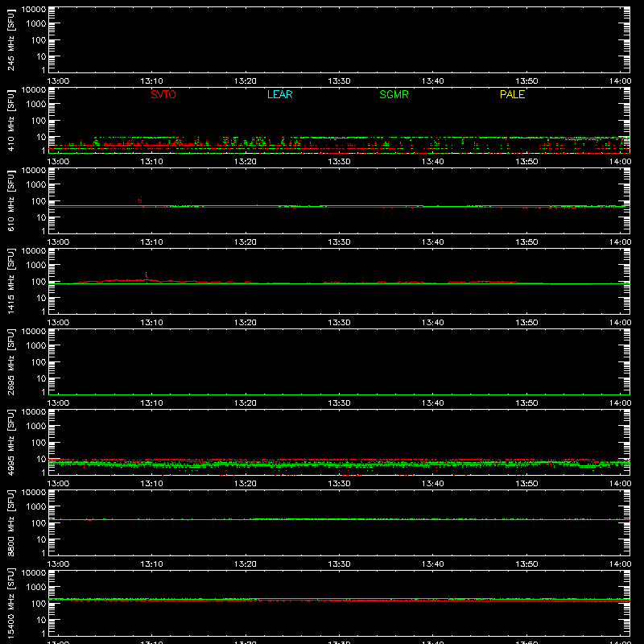Click the green spike in the 1415 MHz plot
Screen dimensions: 644x644
[x=147, y=275]
